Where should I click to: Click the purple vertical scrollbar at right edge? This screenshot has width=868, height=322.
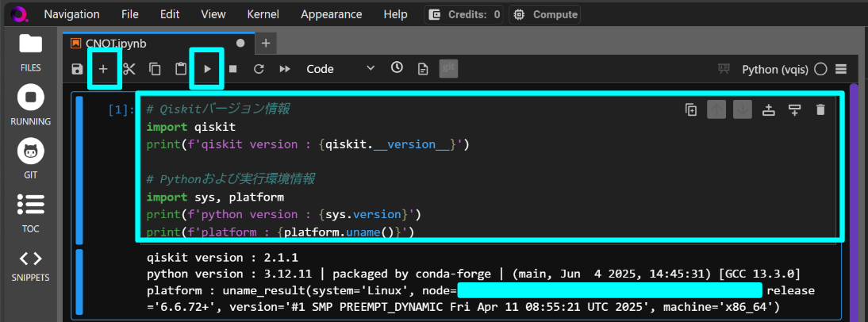pos(853,202)
